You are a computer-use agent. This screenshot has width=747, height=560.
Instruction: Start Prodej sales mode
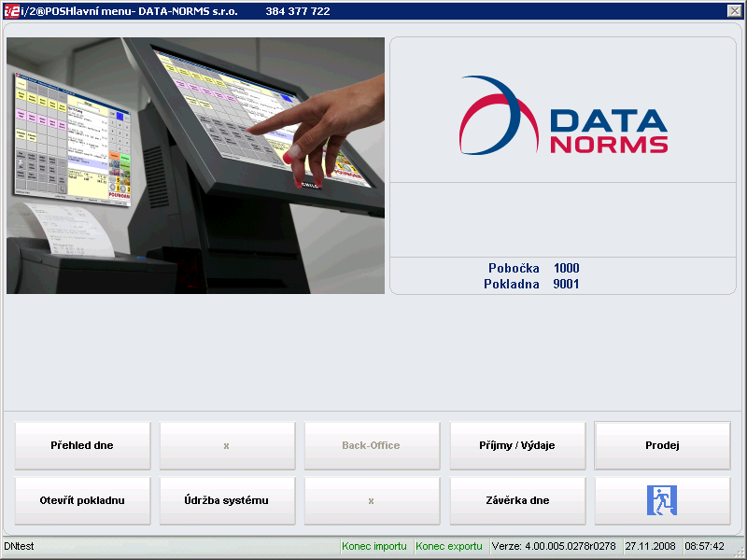(662, 446)
